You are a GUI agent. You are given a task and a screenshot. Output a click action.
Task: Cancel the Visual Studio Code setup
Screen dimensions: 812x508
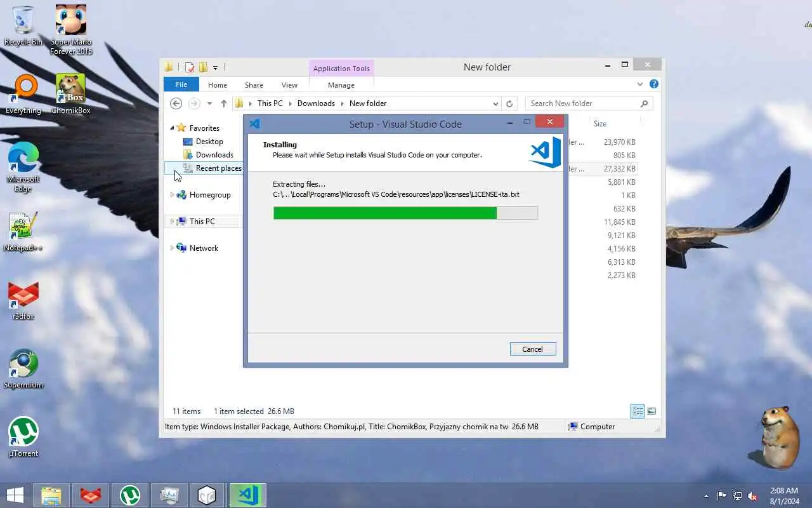tap(533, 349)
